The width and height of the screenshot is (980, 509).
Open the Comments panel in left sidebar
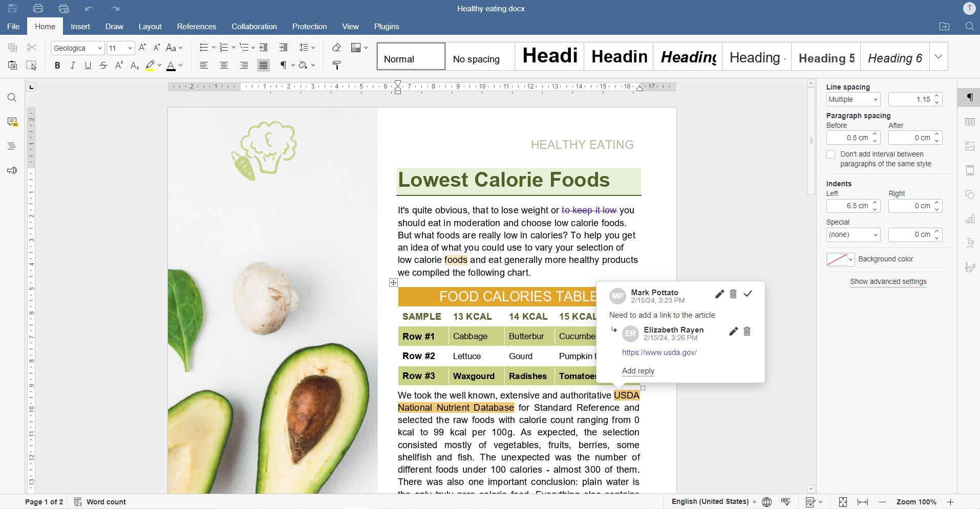[12, 122]
